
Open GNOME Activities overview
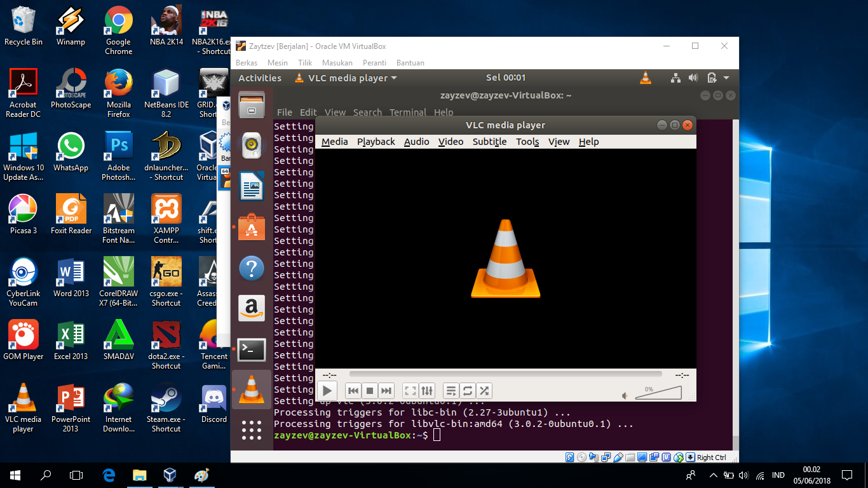click(260, 78)
